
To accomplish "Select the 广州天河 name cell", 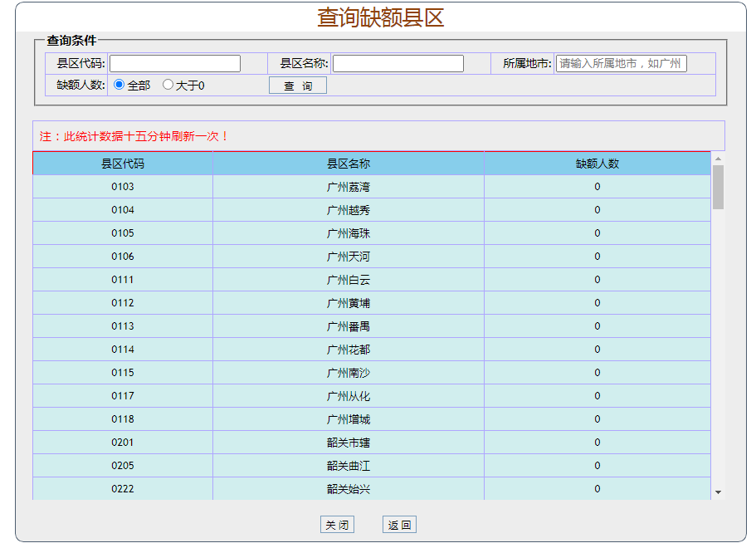I will click(348, 257).
